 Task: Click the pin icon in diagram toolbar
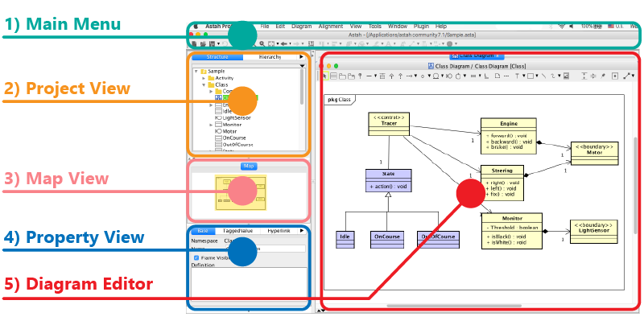603,76
